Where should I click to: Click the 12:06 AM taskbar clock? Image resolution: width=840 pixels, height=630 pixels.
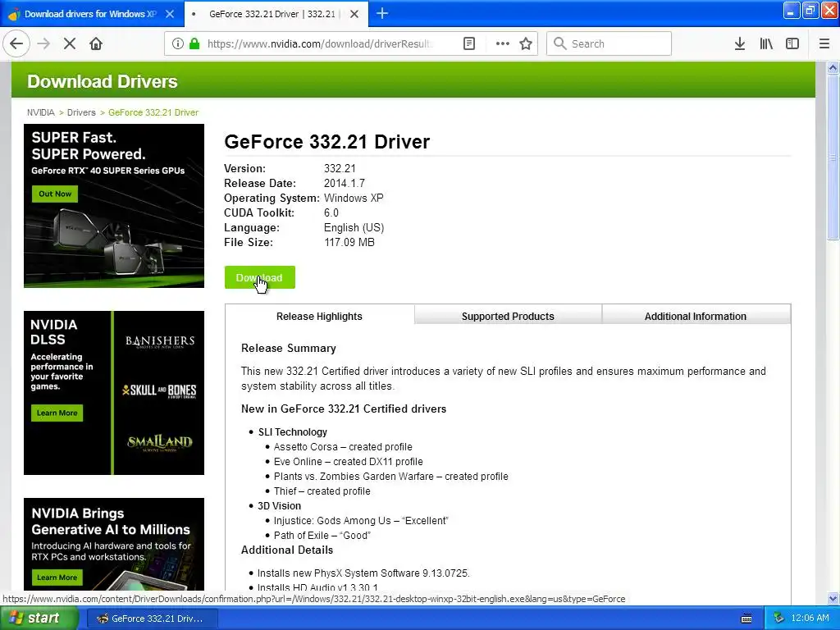pos(810,619)
